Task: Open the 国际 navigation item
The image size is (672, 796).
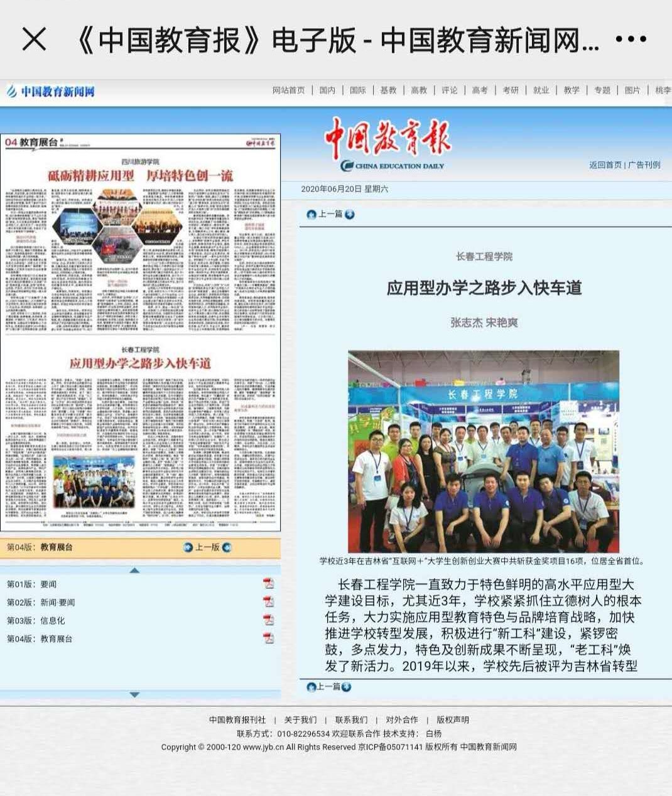Action: [358, 90]
